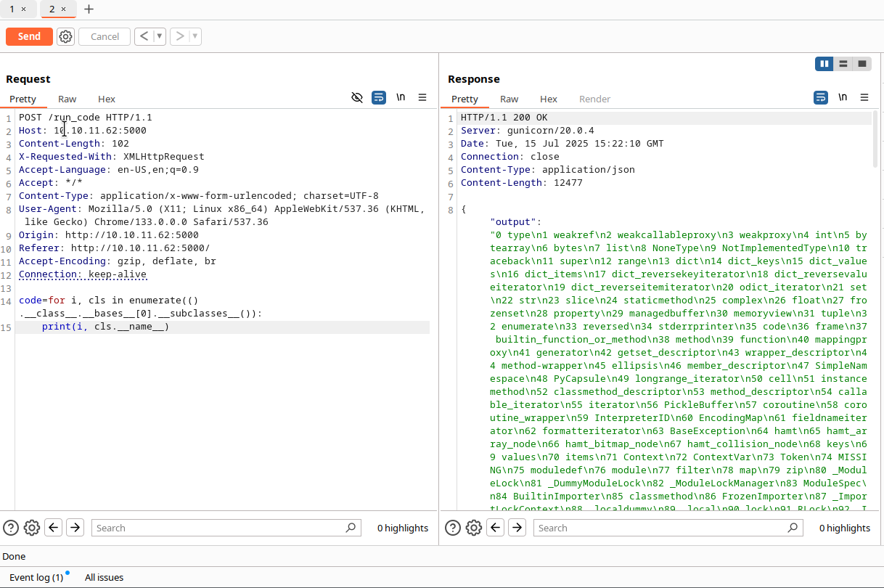Open Response search settings gear
The width and height of the screenshot is (884, 588).
coord(474,528)
